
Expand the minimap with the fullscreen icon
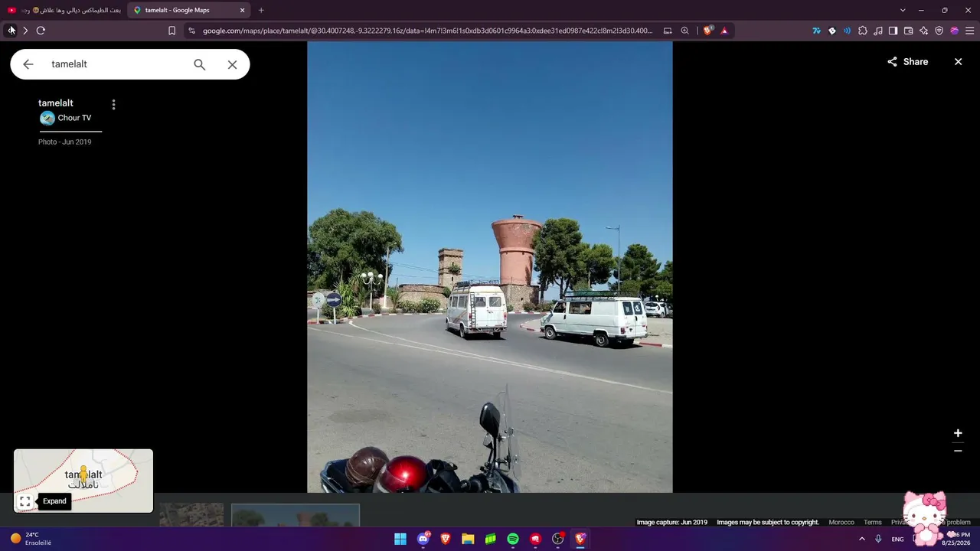click(25, 501)
